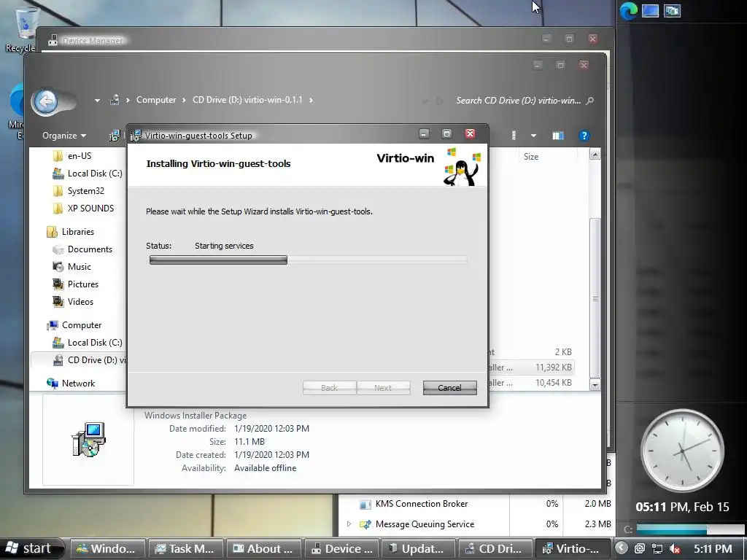This screenshot has height=560, width=747.
Task: Click the setup dialog title bar icon
Action: tap(136, 136)
